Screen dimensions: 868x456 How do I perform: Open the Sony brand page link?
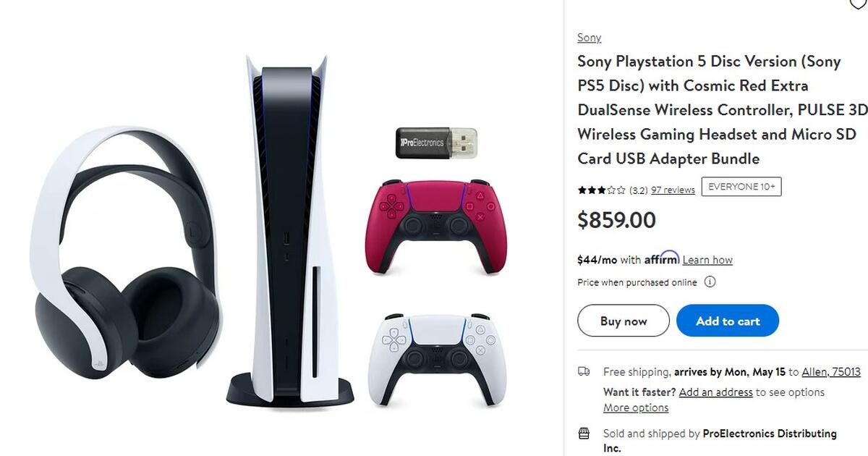(x=589, y=37)
